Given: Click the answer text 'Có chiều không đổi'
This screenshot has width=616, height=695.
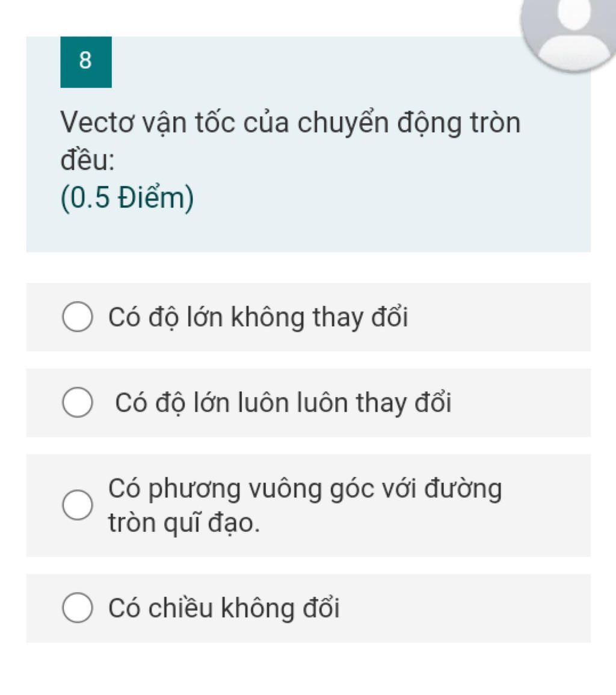Looking at the screenshot, I should point(224,608).
